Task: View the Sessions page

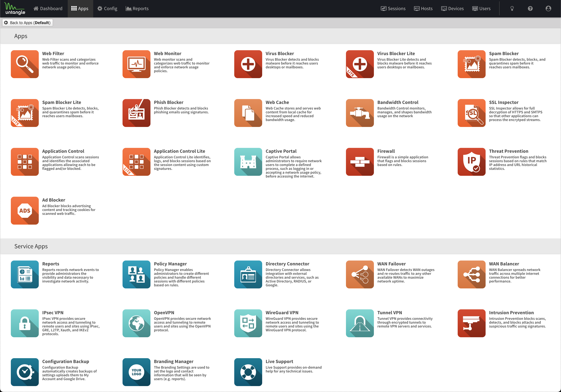Action: pos(393,9)
